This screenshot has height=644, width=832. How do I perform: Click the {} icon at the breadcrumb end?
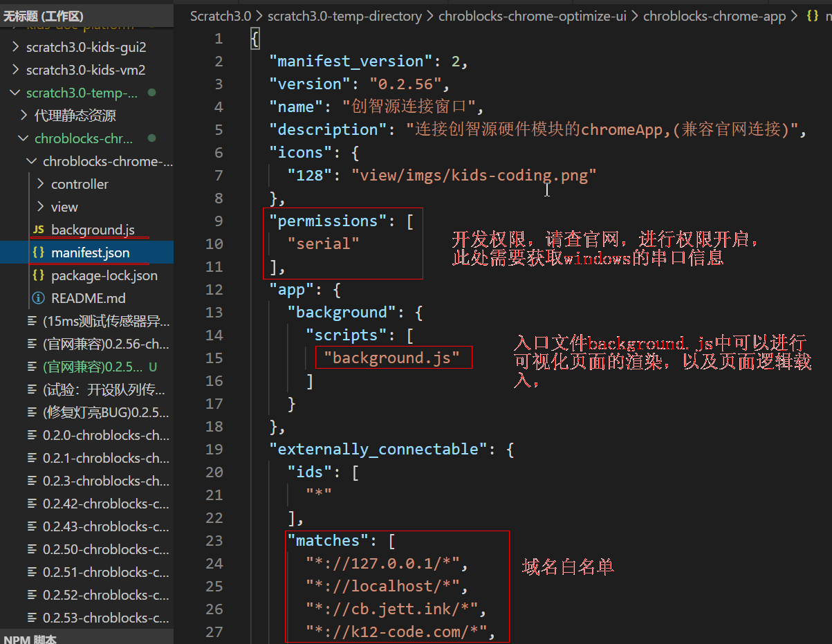[814, 15]
